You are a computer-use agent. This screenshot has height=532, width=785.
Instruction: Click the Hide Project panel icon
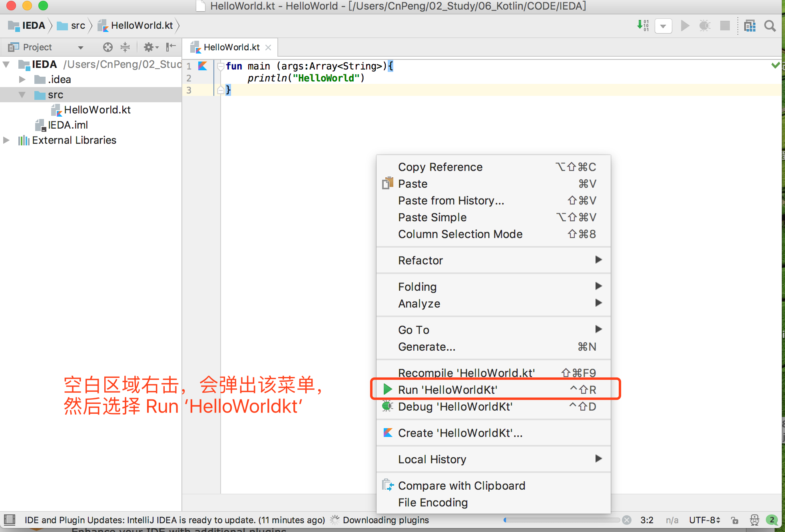point(171,47)
